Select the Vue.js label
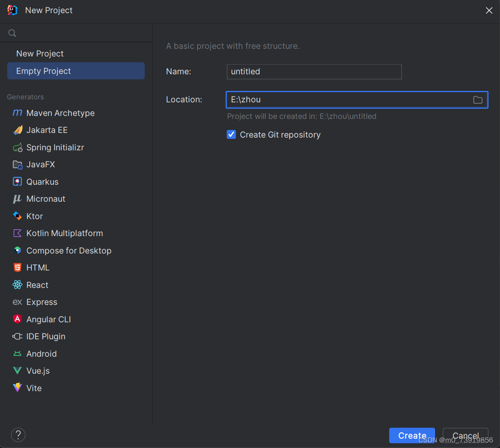Viewport: 500px width, 448px height. [x=38, y=371]
